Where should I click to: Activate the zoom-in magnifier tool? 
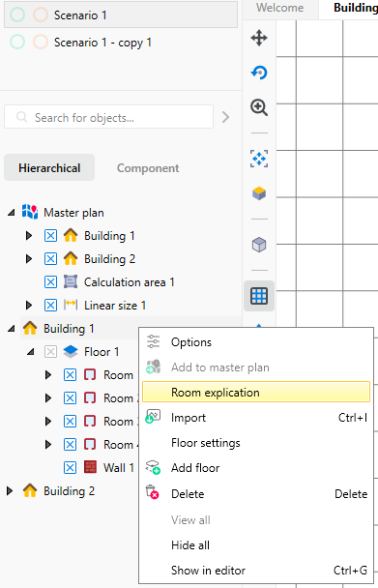[259, 107]
